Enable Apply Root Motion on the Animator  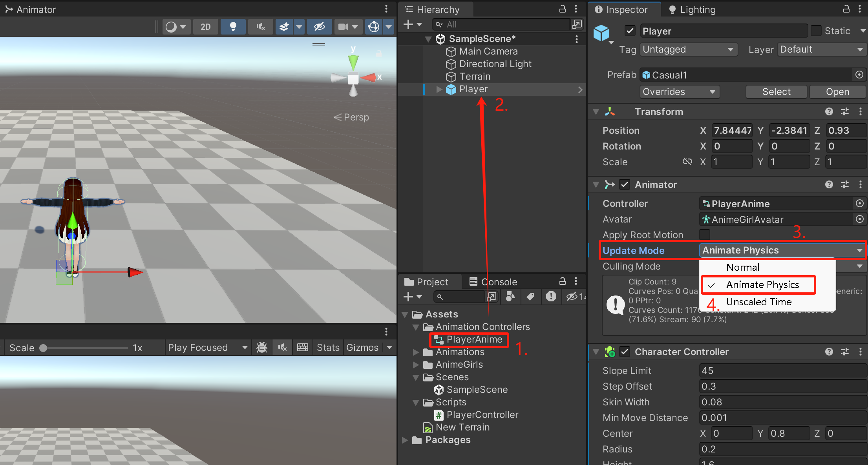705,234
